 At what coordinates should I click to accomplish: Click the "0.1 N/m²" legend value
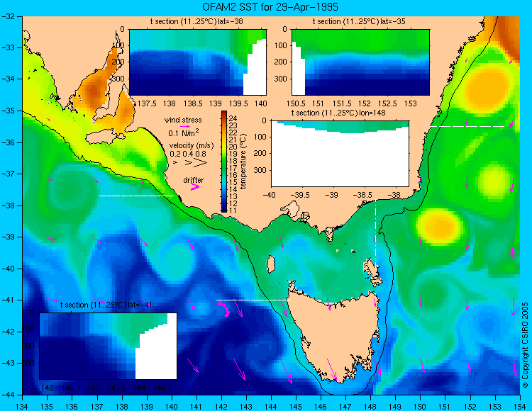184,133
